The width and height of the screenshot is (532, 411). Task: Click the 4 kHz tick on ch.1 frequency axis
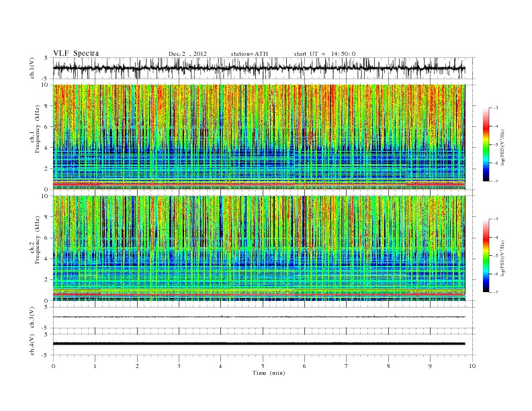click(46, 148)
